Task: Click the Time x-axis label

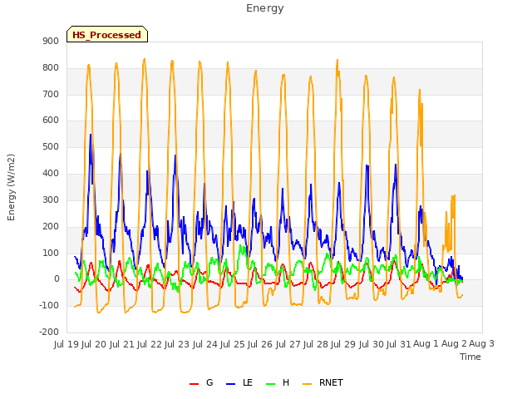Action: click(x=470, y=357)
